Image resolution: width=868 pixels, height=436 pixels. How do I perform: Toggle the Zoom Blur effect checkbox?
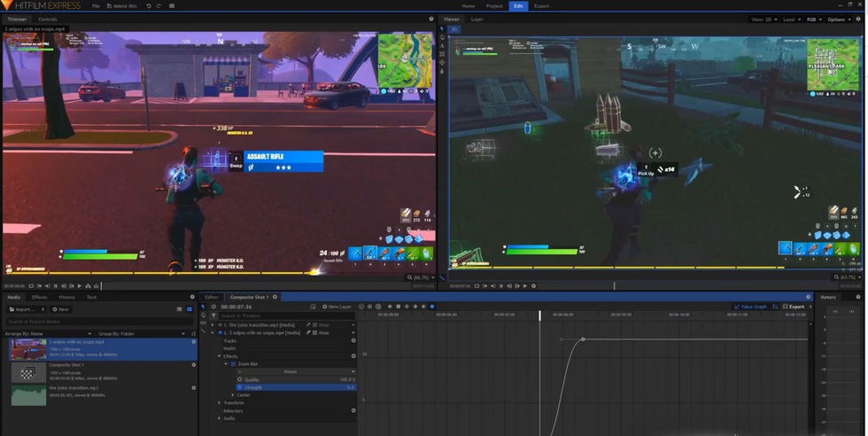(x=233, y=364)
